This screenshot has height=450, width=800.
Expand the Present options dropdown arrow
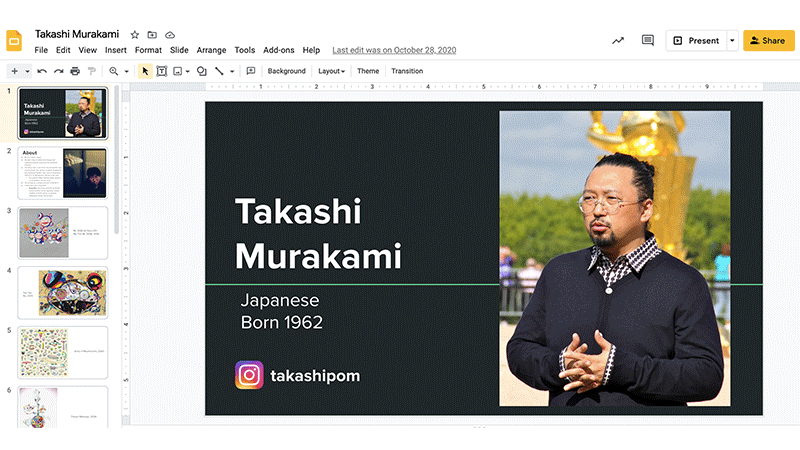732,41
